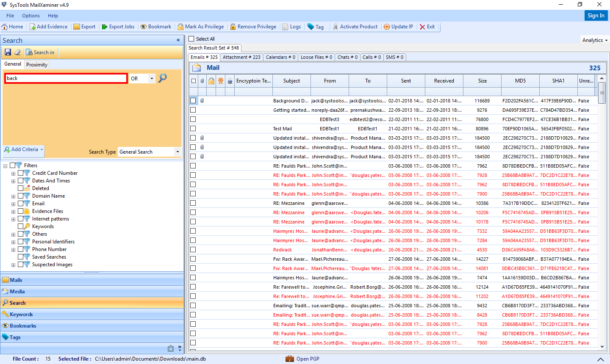Screen dimensions: 610x364
Task: Expand the Email filter node
Action: tap(13, 204)
